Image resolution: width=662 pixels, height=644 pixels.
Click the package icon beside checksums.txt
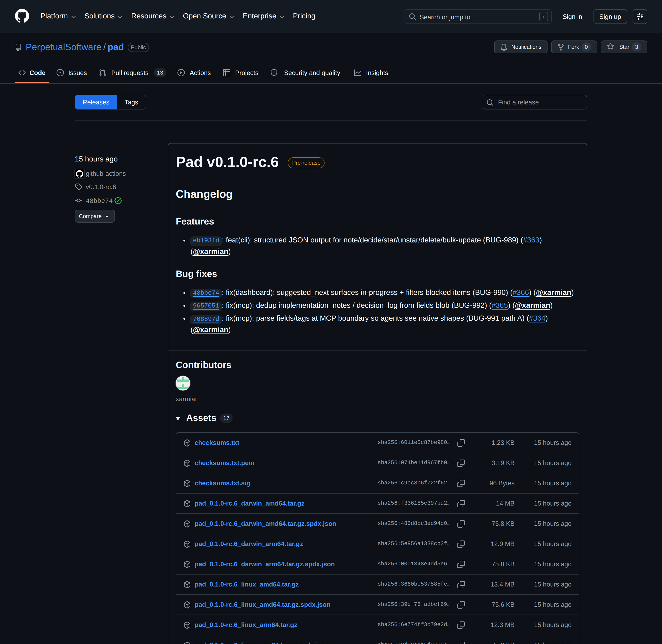187,443
